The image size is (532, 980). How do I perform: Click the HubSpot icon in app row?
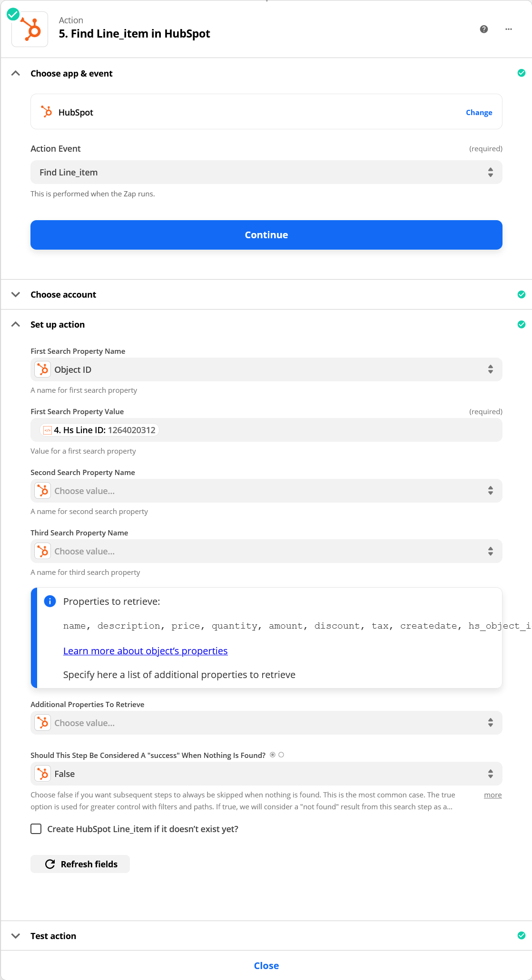(46, 112)
